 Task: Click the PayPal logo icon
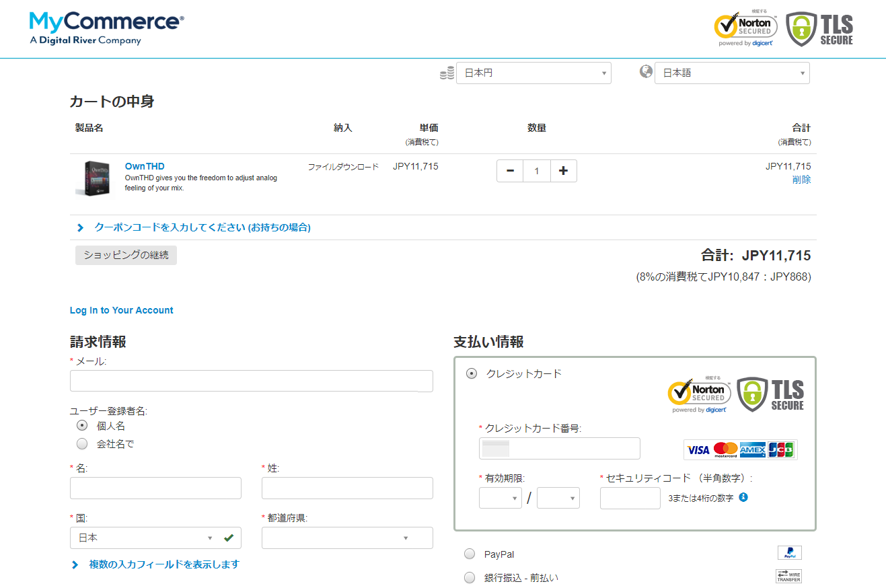(x=790, y=553)
